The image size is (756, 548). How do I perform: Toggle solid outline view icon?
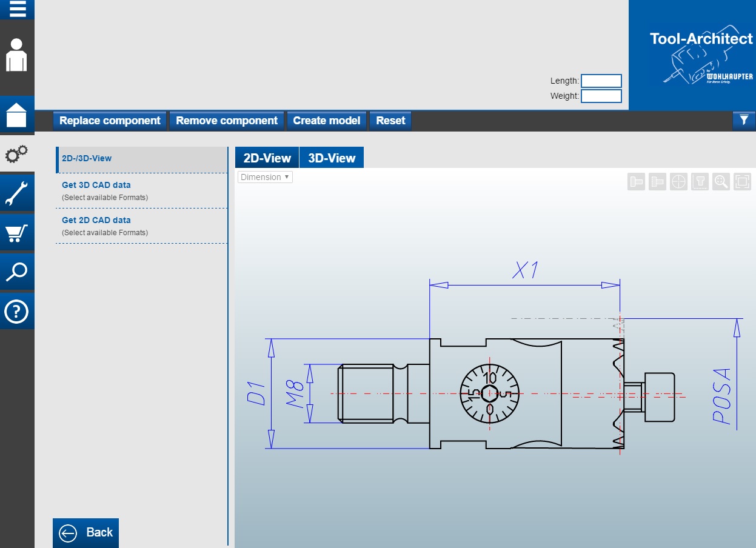[x=637, y=181]
